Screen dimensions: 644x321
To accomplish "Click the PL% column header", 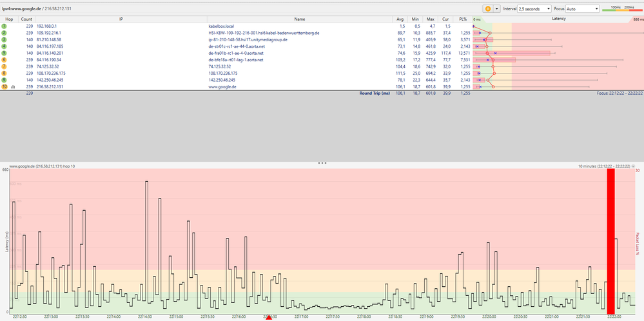I will pyautogui.click(x=462, y=19).
